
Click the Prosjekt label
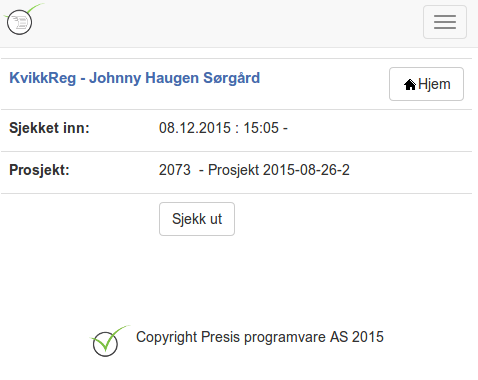[39, 170]
